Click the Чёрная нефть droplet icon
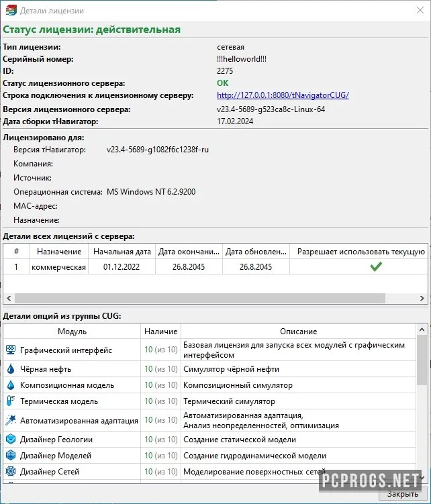 point(11,368)
